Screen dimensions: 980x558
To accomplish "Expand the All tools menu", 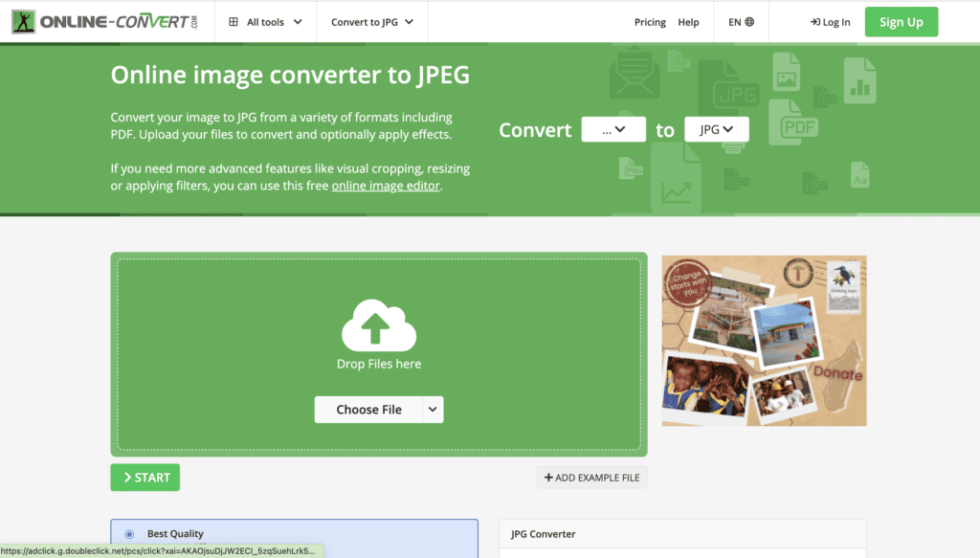I will coord(266,22).
